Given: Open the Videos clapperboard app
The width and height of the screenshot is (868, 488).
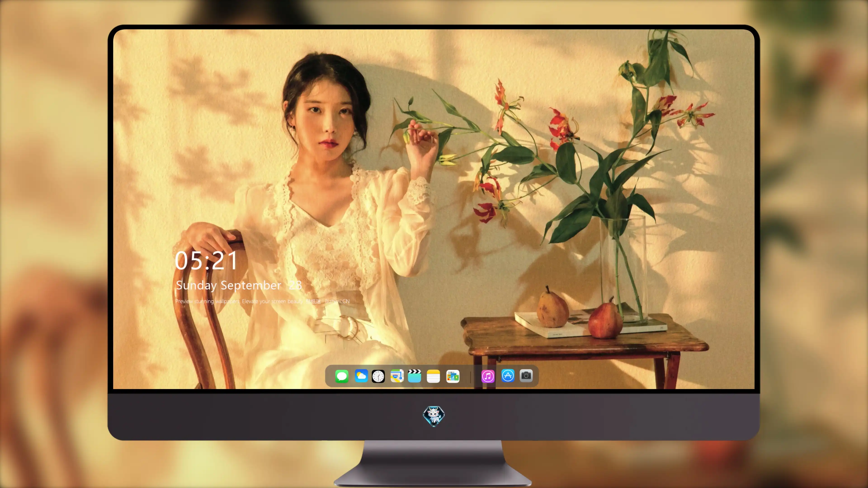Looking at the screenshot, I should pos(415,376).
